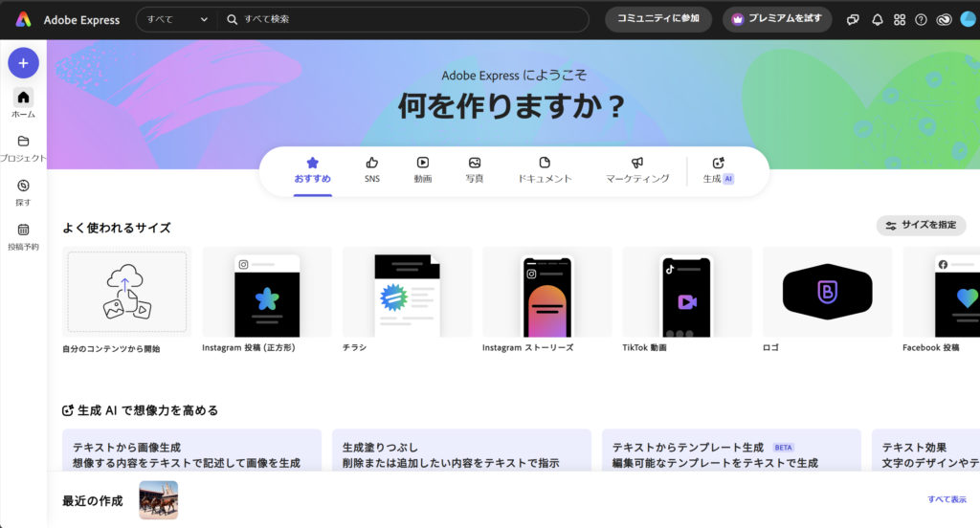Open the 探す compass icon
Viewport: 980px width, 528px height.
pyautogui.click(x=23, y=187)
